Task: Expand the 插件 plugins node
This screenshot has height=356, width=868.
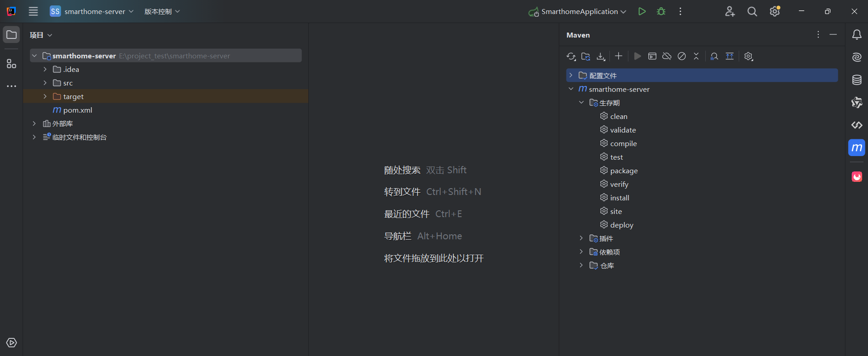Action: coord(581,238)
